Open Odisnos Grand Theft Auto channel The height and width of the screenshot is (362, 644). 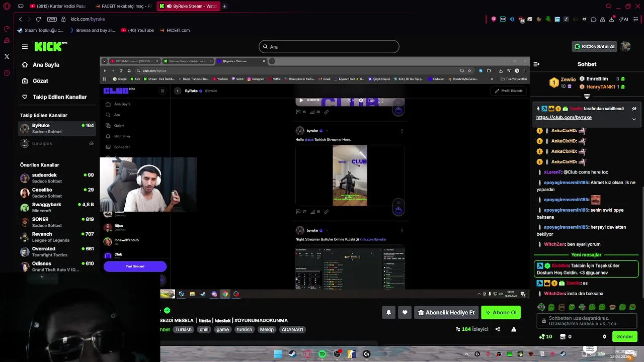pyautogui.click(x=57, y=266)
